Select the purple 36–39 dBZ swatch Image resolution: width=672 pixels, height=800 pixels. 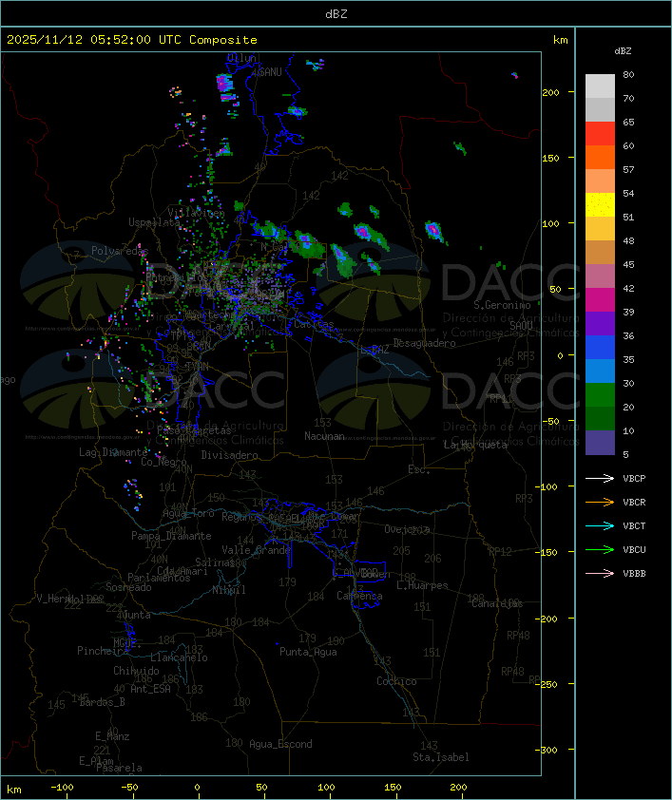coord(600,323)
